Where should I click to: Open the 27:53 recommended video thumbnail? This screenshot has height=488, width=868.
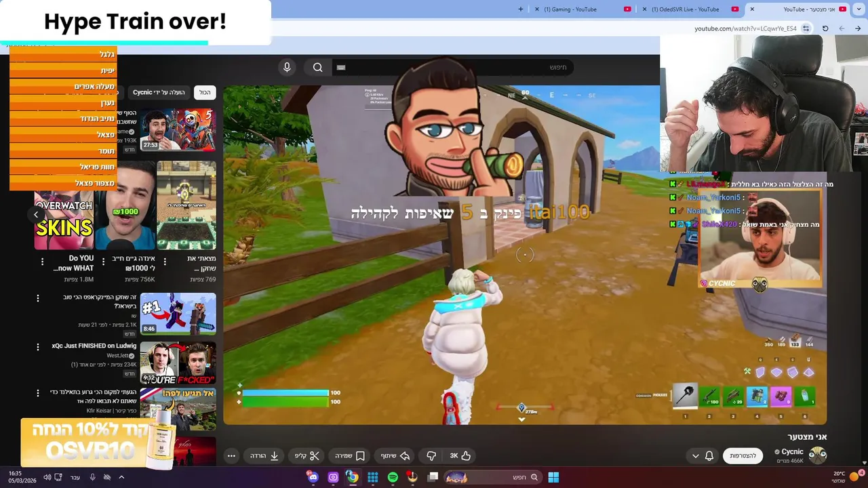coord(178,129)
